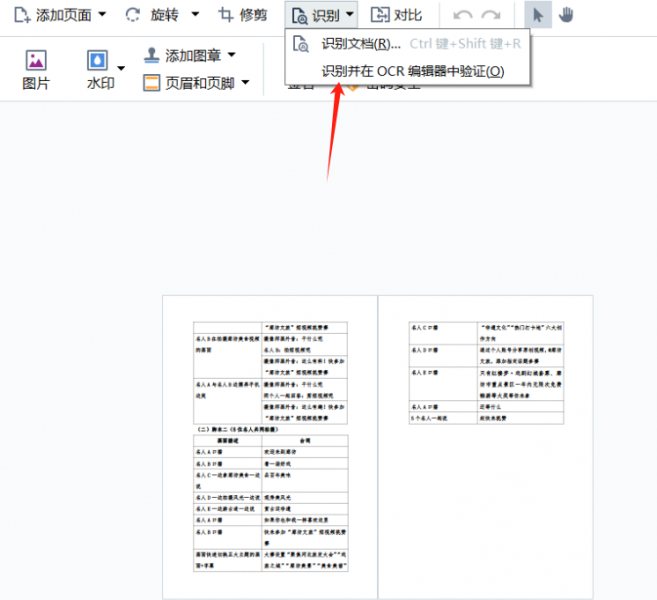Click the 页眉和页脚 label text
Screen dimensions: 657x600
(x=200, y=83)
